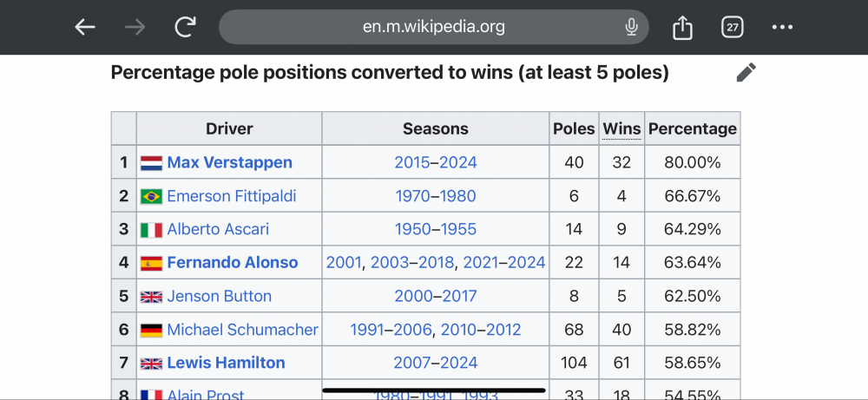This screenshot has width=868, height=400.
Task: Tap the forward navigation arrow
Action: 135,27
